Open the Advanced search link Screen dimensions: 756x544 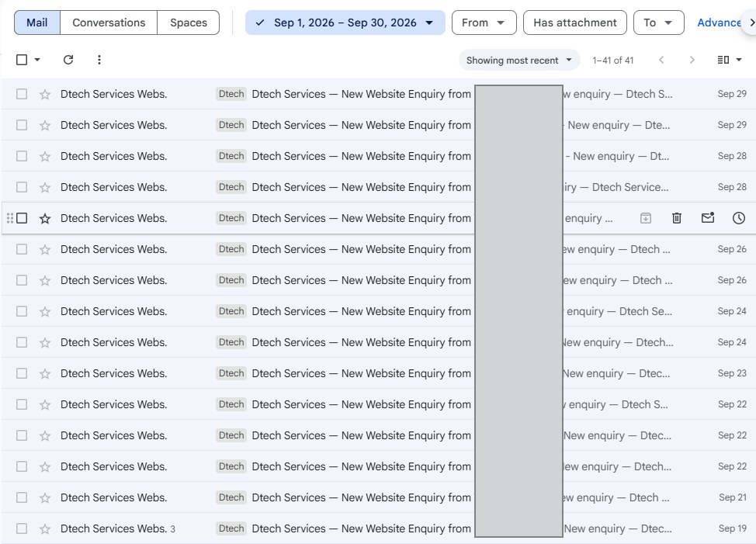(x=719, y=23)
